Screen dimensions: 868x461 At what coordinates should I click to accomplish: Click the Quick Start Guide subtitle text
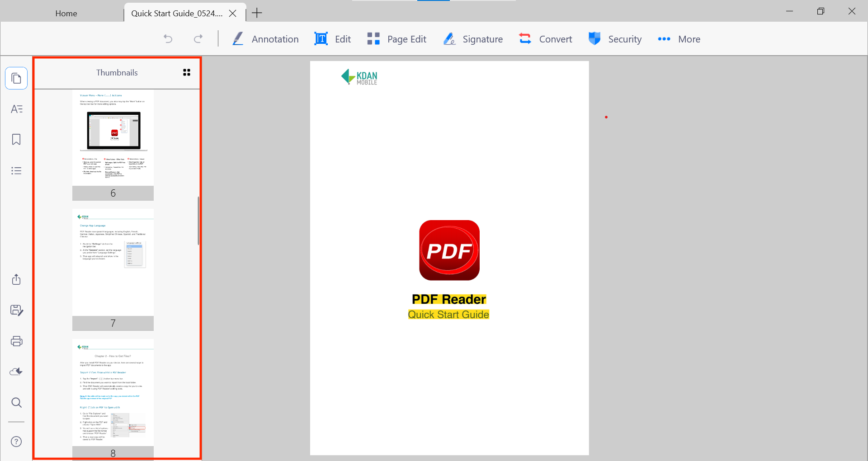tap(448, 315)
